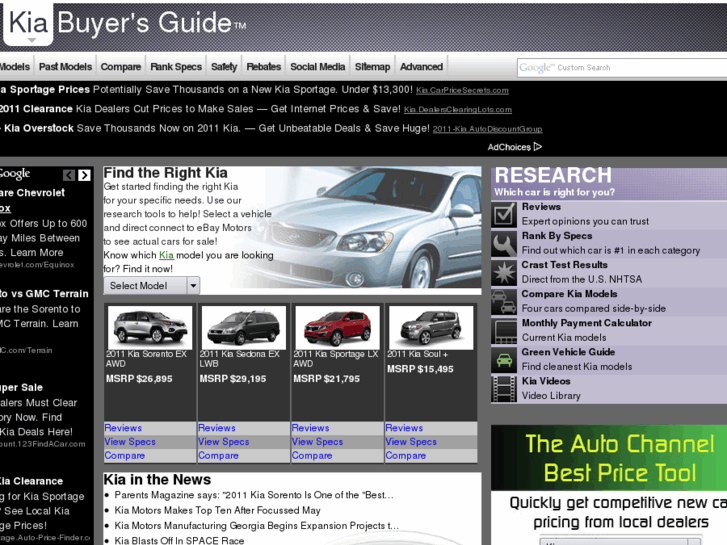Open Reviews link under Sedona EX LWB
Screen dimensions: 727x545
tap(217, 428)
